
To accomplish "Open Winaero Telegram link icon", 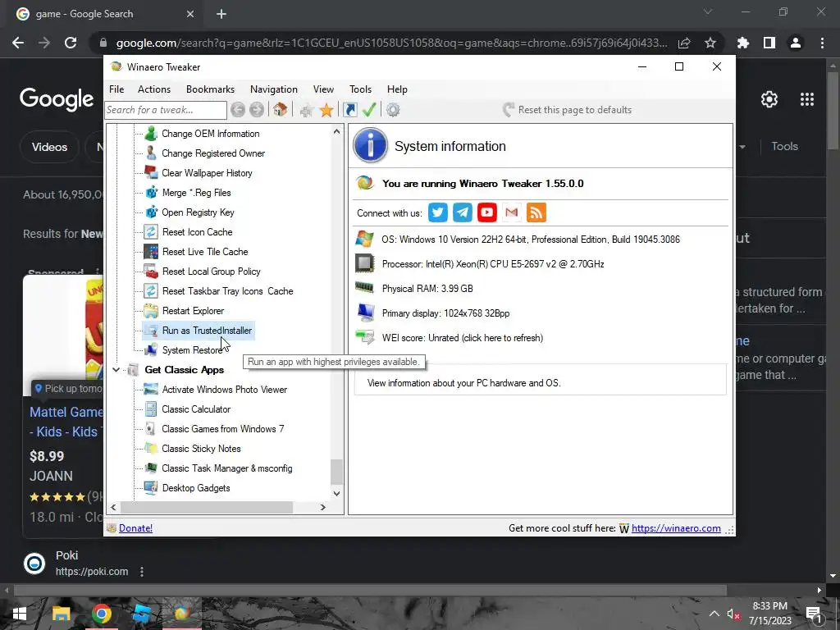I will click(463, 212).
